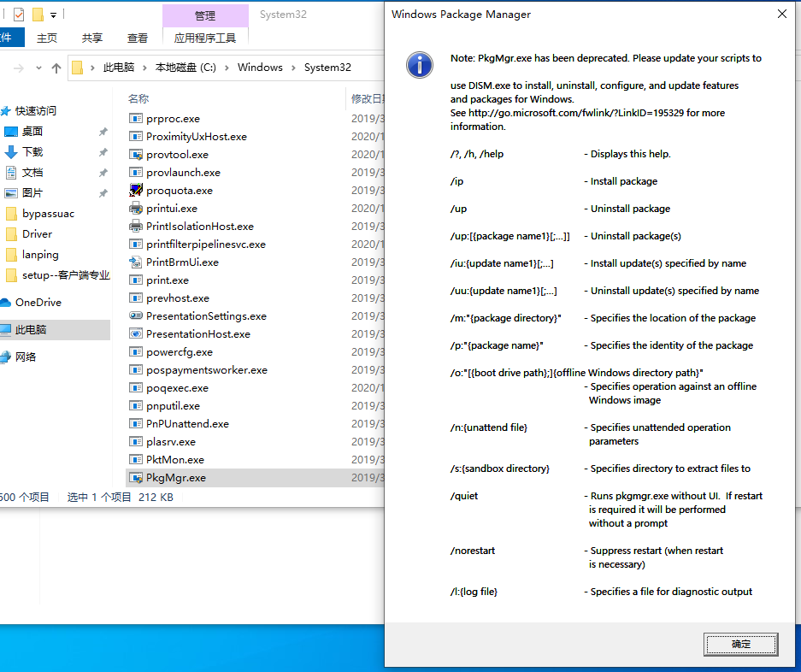Select the PktMon.exe file name
Viewport: 801px width, 672px height.
pyautogui.click(x=175, y=459)
